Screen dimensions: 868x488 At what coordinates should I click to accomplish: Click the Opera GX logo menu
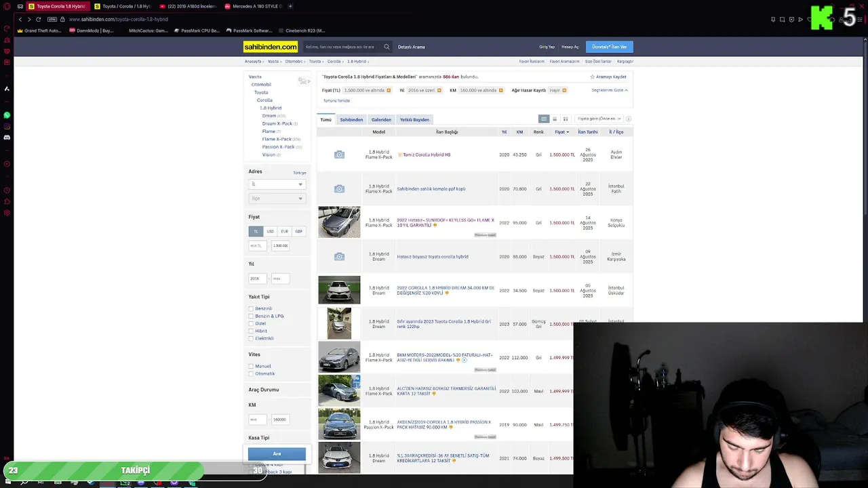[6, 6]
